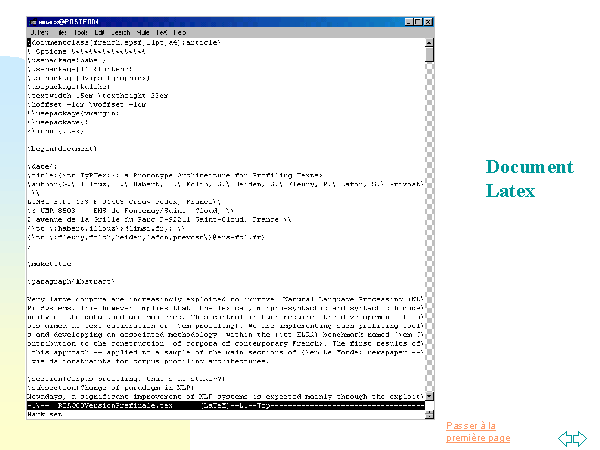The height and width of the screenshot is (450, 600).
Task: Go to next slide with right arrow
Action: click(x=579, y=438)
